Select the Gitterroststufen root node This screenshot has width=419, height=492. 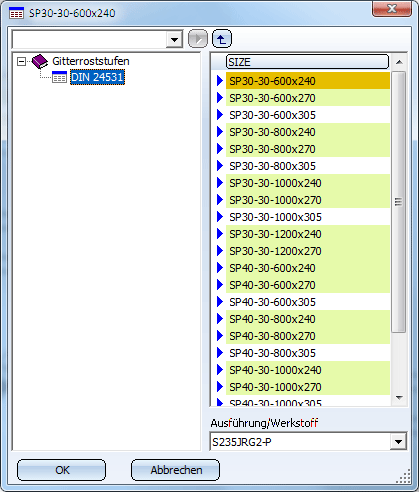[x=91, y=61]
